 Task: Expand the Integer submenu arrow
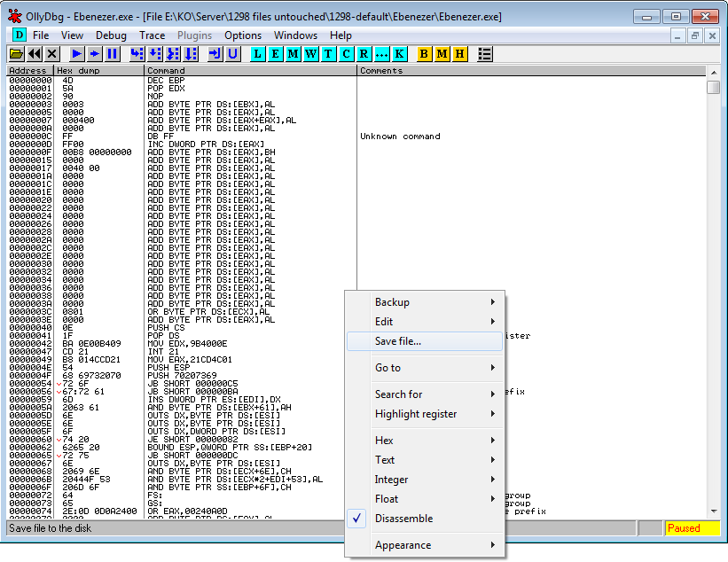pos(493,480)
